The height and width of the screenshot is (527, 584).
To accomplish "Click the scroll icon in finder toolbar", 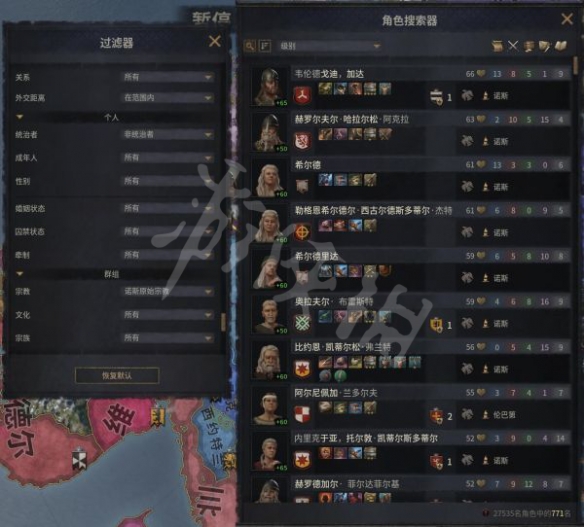I will pos(497,46).
